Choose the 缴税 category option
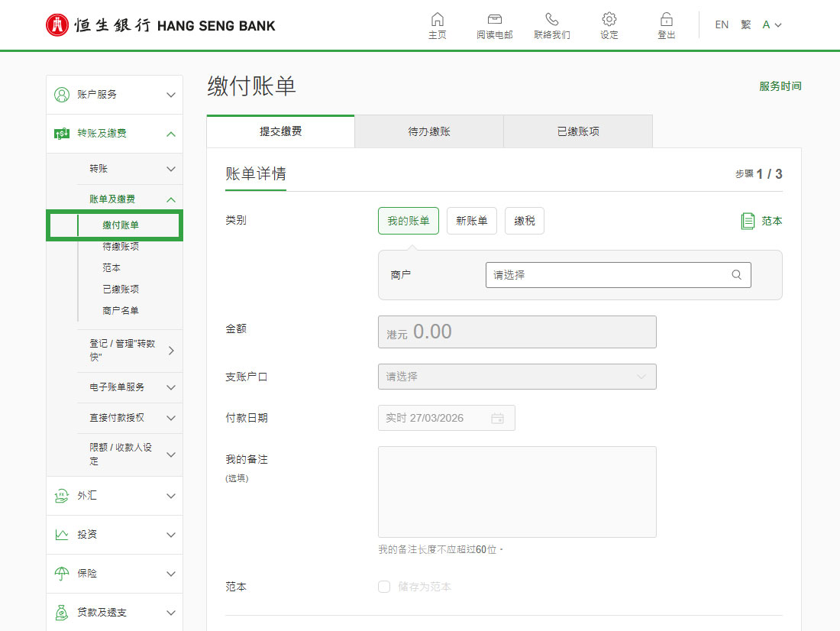The image size is (840, 631). [x=525, y=221]
